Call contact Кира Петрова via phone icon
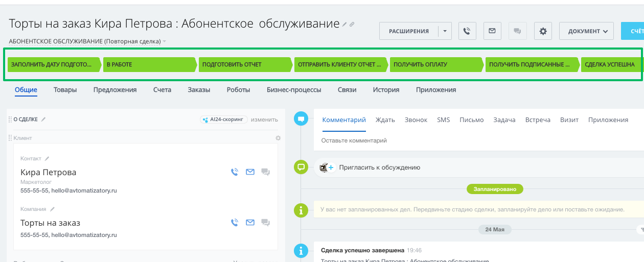Image resolution: width=644 pixels, height=262 pixels. 235,172
